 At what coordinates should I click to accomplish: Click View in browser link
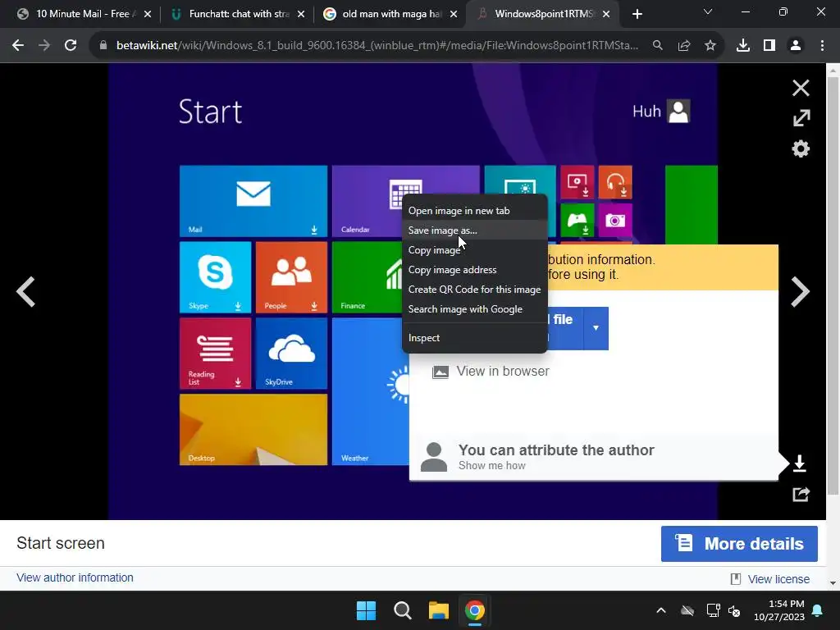(x=503, y=372)
